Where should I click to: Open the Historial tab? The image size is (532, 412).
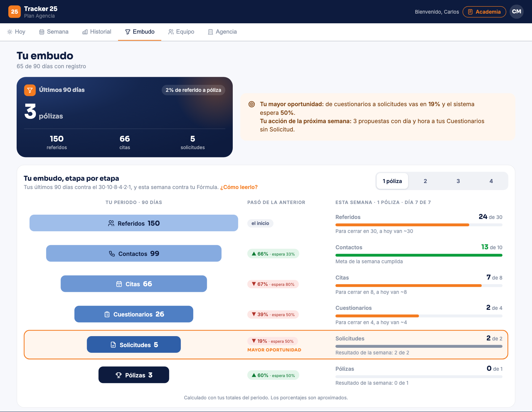point(97,32)
